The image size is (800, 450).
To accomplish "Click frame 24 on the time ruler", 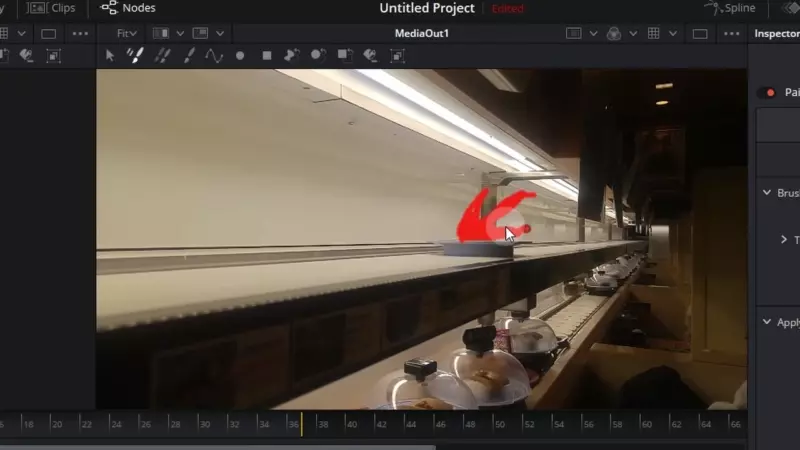I will (x=116, y=424).
